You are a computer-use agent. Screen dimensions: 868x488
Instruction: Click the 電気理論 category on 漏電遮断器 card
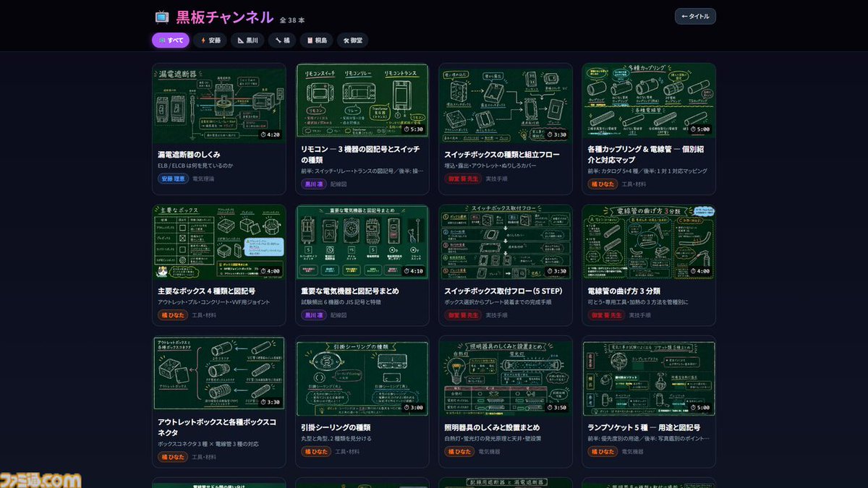[203, 179]
